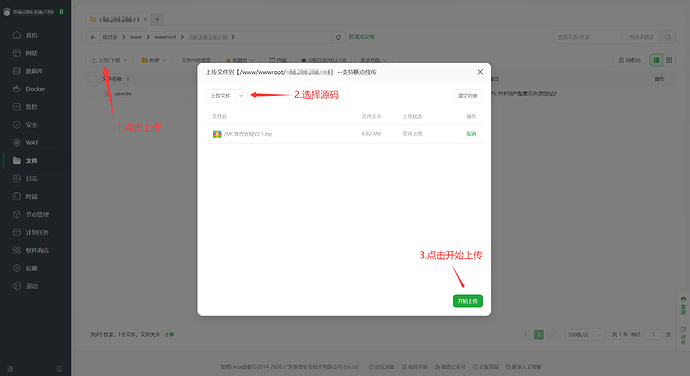Switch to grid view layout icon

669,60
